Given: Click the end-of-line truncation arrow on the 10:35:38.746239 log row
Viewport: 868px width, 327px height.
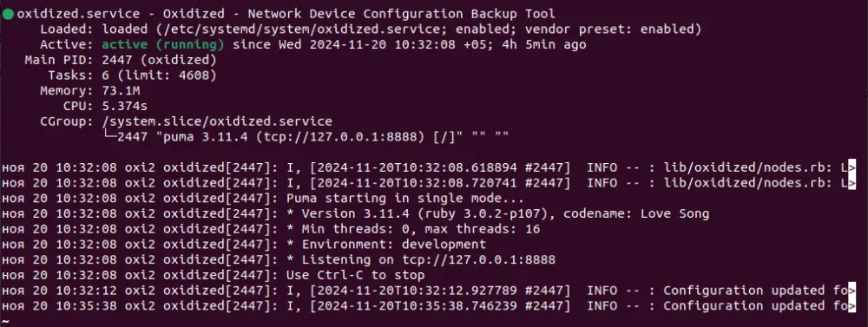Looking at the screenshot, I should (852, 306).
